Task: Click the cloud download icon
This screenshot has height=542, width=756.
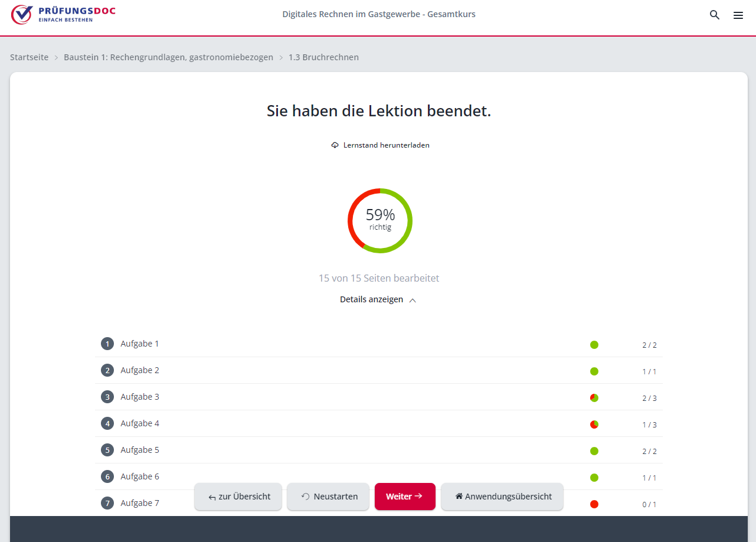Action: (335, 145)
